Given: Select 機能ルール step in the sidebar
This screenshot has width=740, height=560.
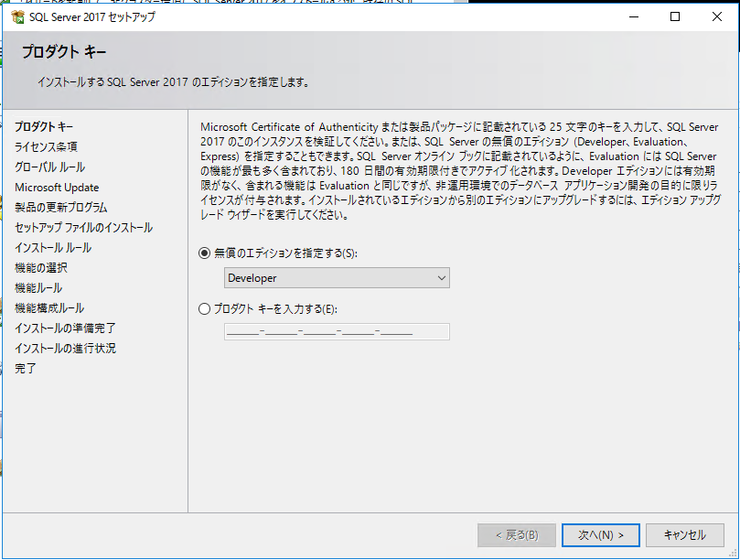Looking at the screenshot, I should pyautogui.click(x=38, y=288).
